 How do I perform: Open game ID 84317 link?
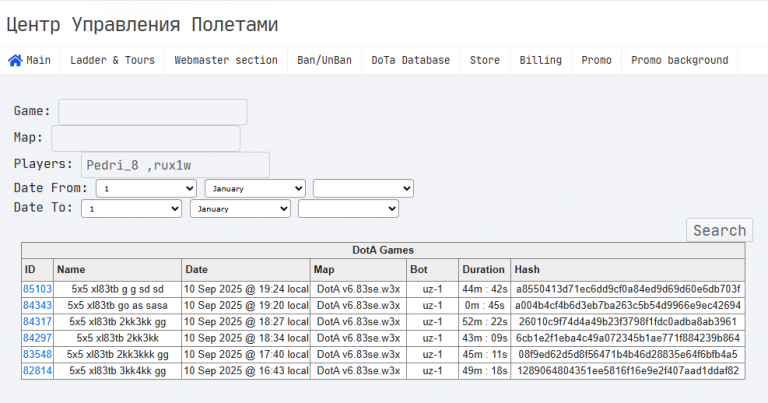coord(37,322)
